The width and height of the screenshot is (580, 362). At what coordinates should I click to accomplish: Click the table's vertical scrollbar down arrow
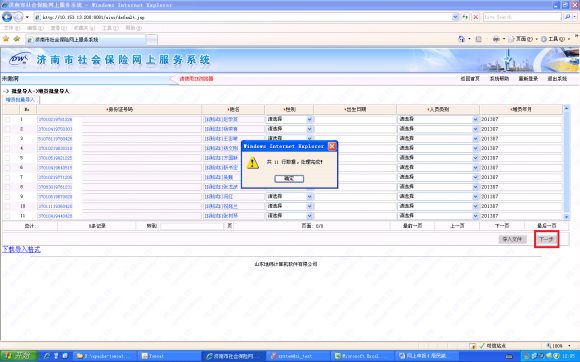[x=566, y=217]
